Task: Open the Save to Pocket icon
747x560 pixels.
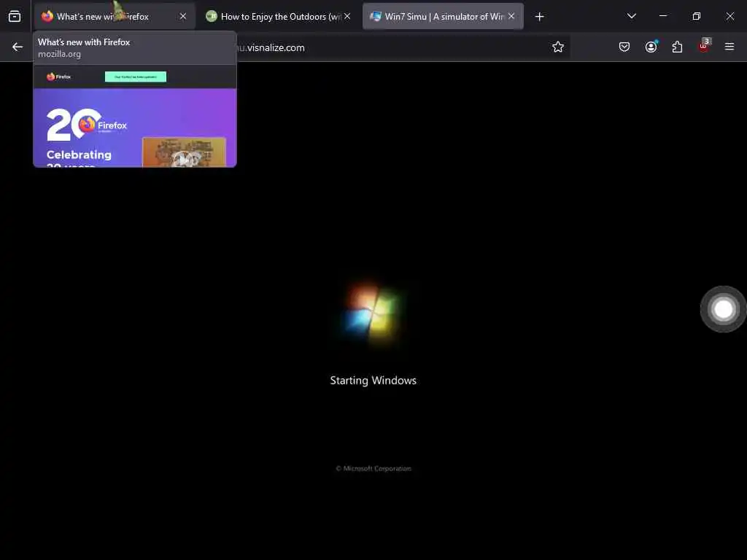Action: 624,47
